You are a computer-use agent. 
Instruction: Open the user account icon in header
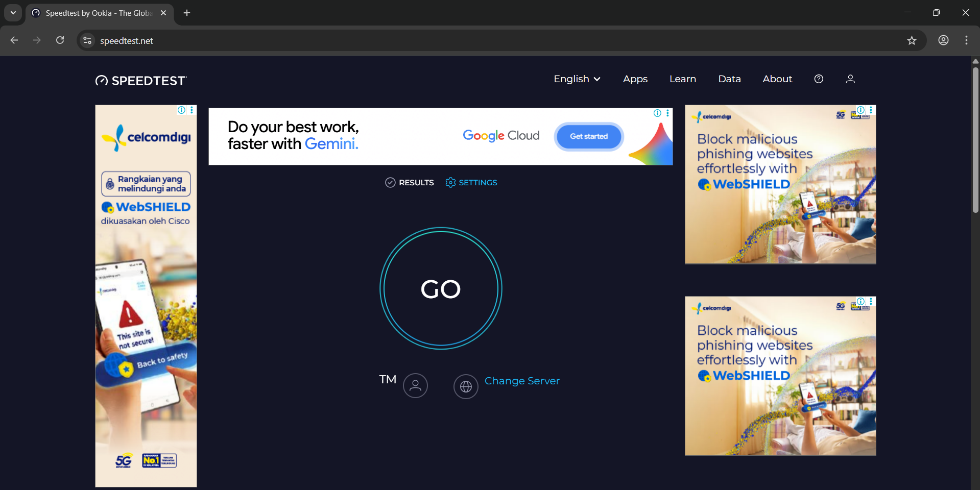pos(850,79)
